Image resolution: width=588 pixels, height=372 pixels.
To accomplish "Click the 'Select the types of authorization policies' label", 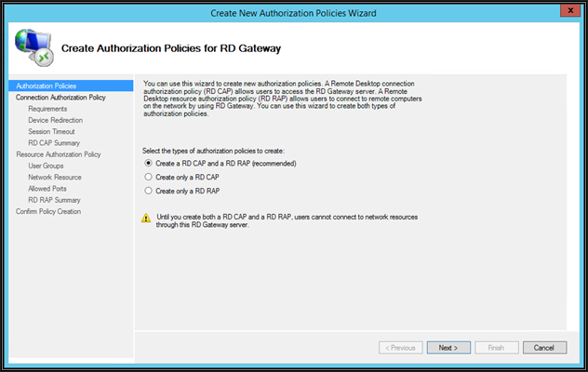I will pos(213,151).
